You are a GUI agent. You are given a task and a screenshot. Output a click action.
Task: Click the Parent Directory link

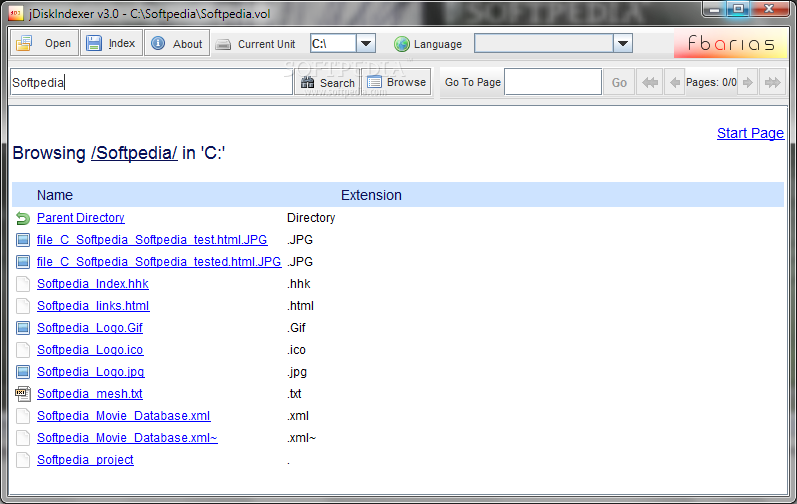(x=81, y=217)
